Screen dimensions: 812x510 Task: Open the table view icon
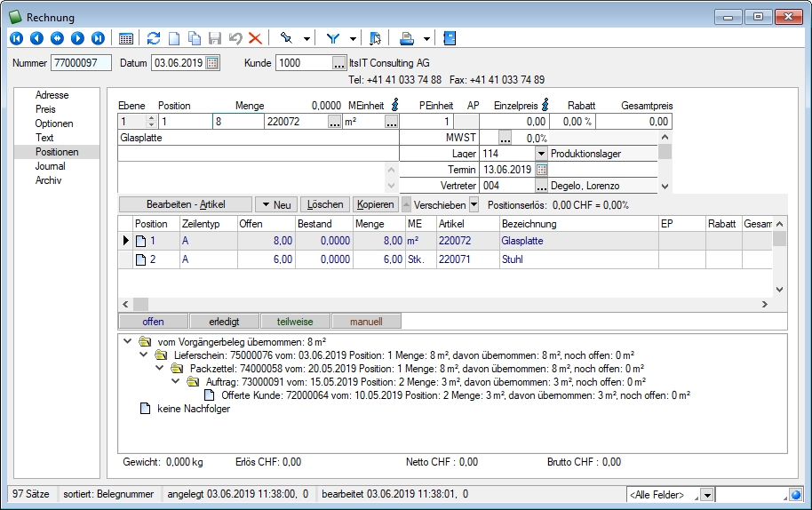[126, 38]
